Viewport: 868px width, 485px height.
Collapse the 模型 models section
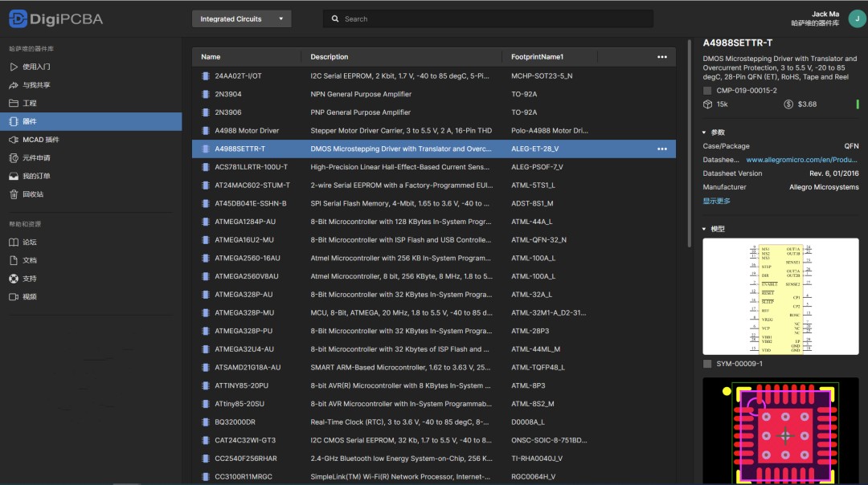click(704, 229)
